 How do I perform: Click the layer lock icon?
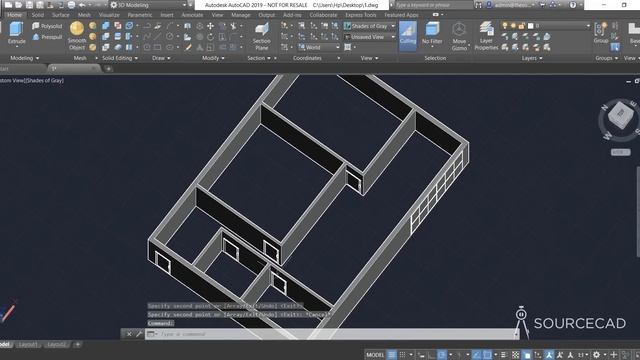[521, 26]
